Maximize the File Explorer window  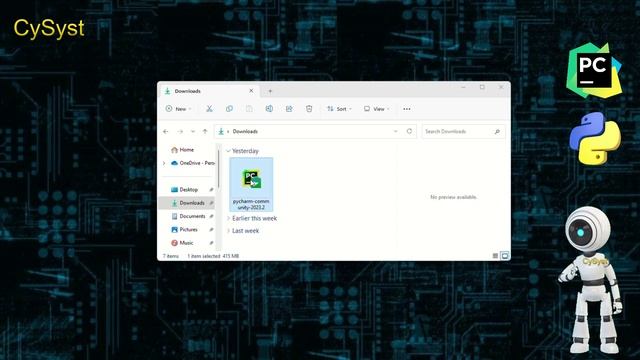482,87
